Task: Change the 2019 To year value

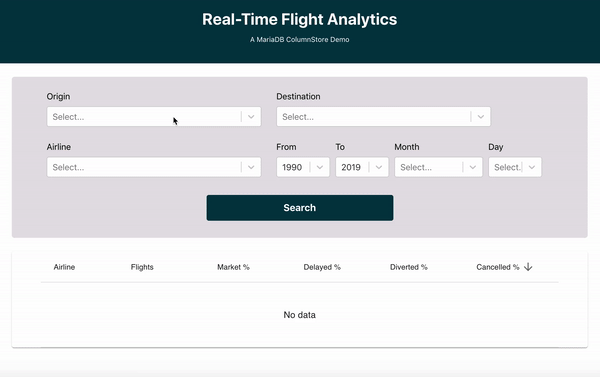Action: click(362, 167)
